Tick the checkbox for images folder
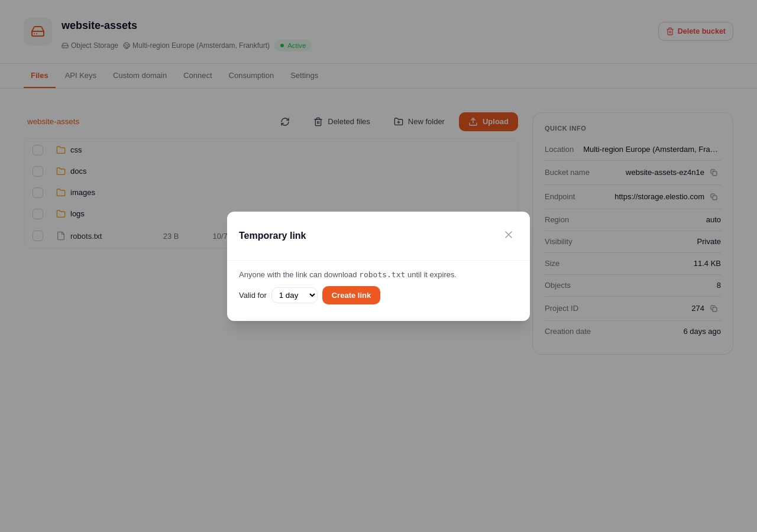 [38, 193]
